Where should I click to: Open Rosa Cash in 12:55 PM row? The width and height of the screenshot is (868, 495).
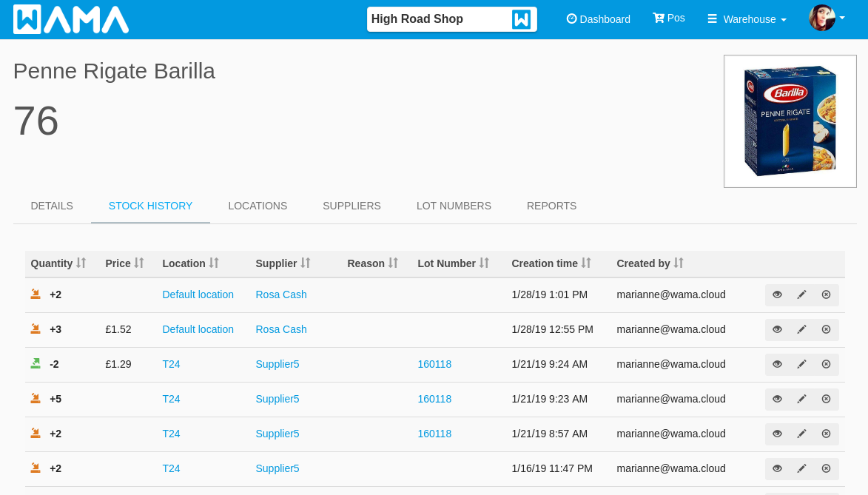[281, 329]
